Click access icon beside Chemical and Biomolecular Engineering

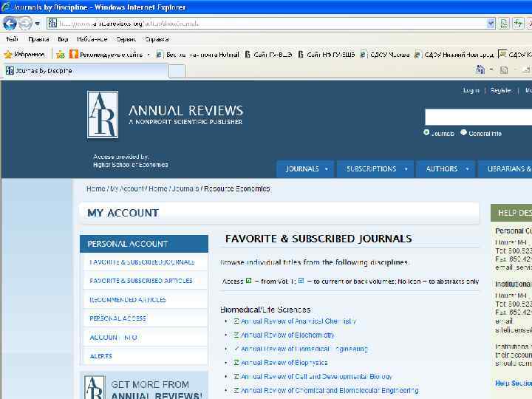[236, 391]
